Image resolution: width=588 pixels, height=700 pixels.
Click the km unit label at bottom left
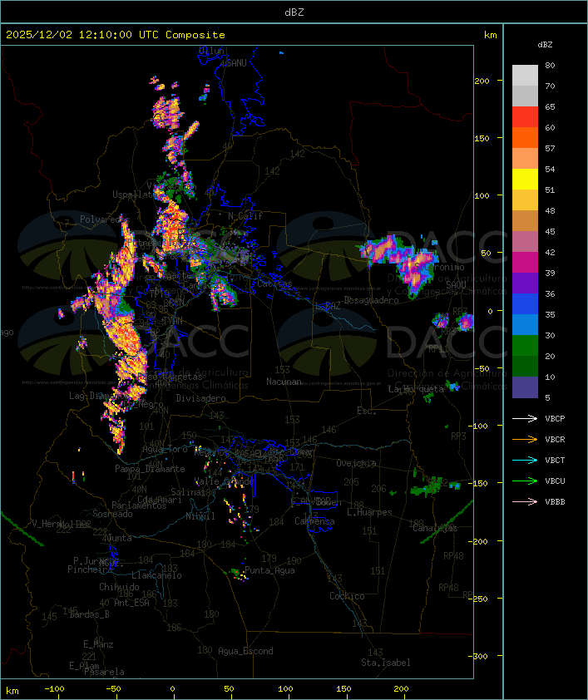point(12,691)
